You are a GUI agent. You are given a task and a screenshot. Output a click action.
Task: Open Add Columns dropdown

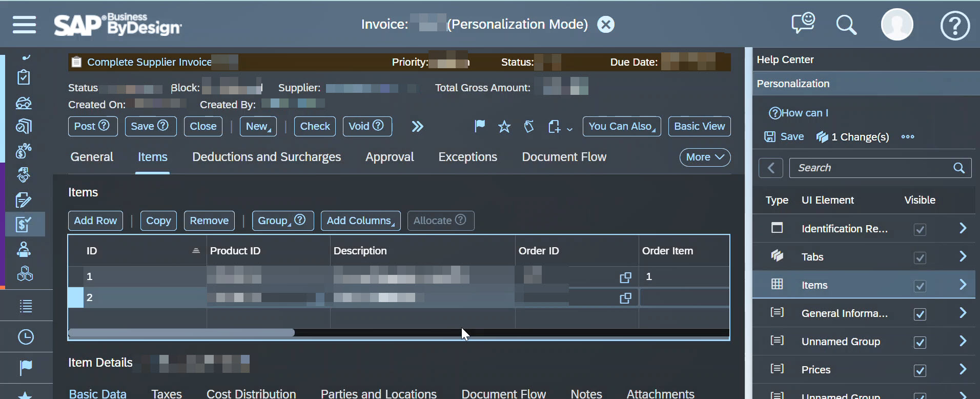click(x=361, y=221)
